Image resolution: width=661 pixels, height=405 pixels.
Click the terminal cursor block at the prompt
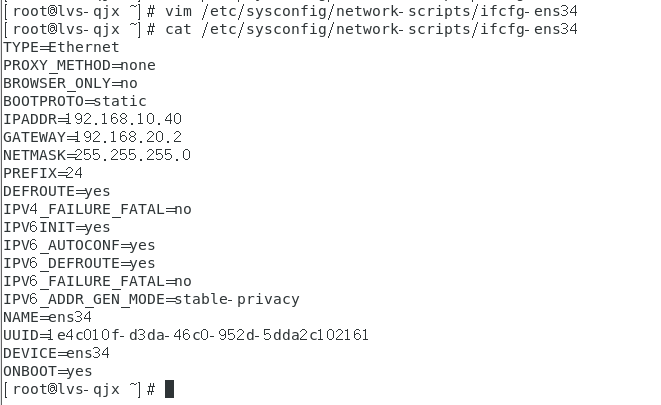click(170, 389)
